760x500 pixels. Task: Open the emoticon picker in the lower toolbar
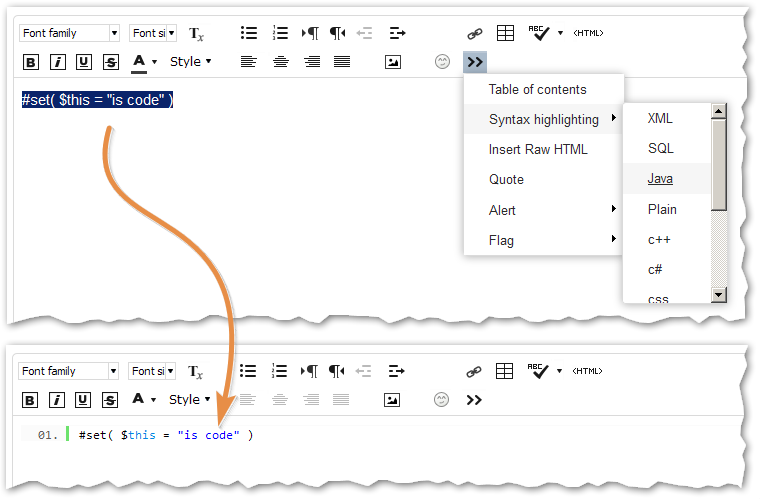click(442, 400)
